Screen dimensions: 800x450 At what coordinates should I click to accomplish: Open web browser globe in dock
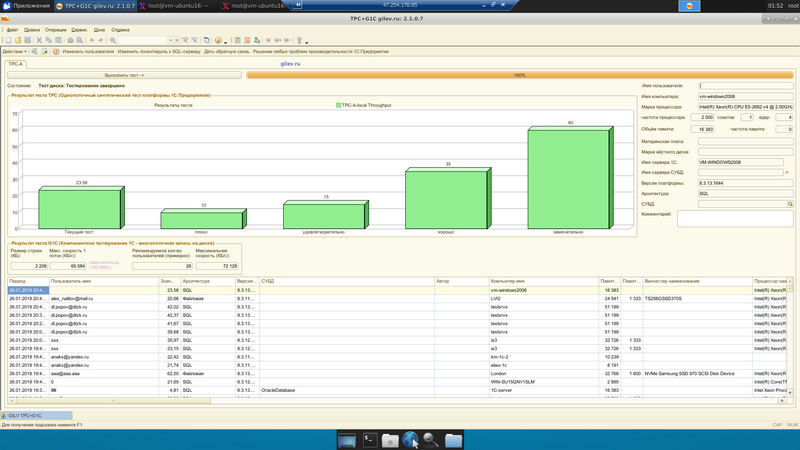click(410, 440)
